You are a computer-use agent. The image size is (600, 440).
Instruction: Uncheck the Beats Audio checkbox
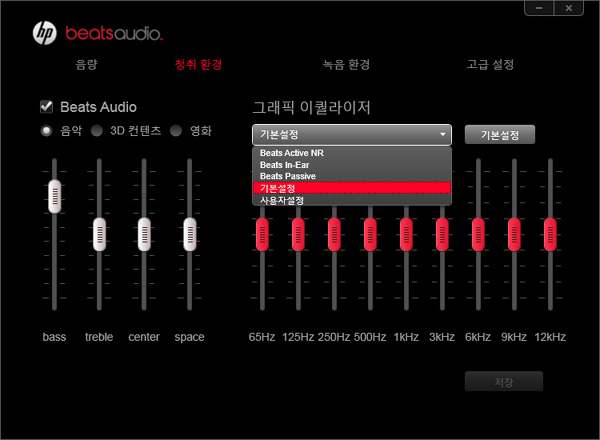(47, 107)
